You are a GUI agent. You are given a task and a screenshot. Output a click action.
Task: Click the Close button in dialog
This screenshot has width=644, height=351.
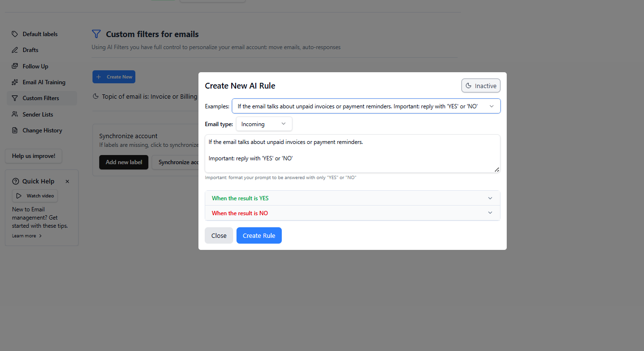(x=219, y=235)
